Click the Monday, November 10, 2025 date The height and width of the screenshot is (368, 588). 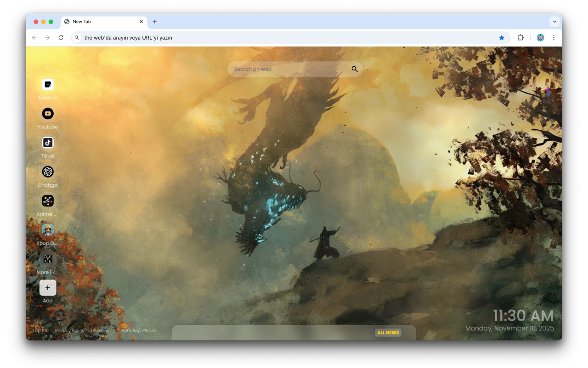click(509, 328)
